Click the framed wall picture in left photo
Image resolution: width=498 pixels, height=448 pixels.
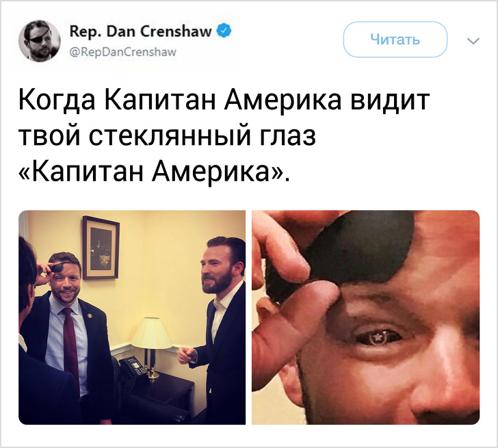tap(101, 248)
